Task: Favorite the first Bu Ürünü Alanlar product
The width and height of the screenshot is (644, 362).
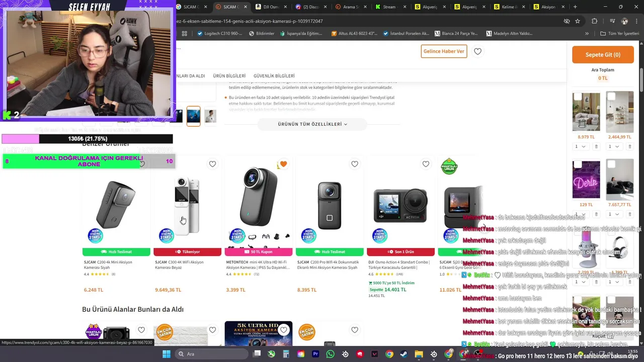Action: (x=141, y=330)
